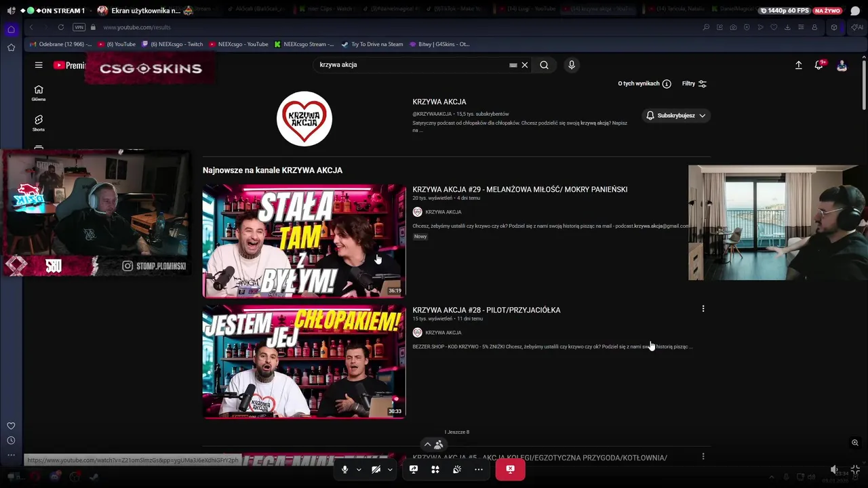
Task: Click the upload video icon
Action: tap(799, 65)
